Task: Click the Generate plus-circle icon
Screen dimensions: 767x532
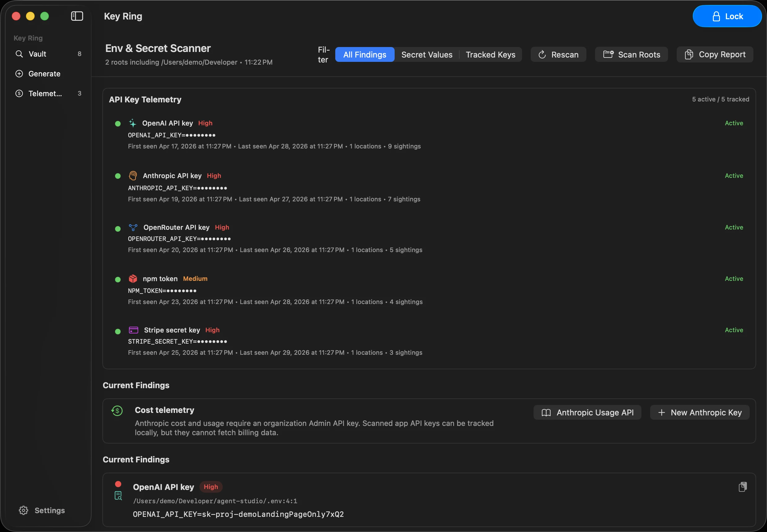Action: click(x=19, y=74)
